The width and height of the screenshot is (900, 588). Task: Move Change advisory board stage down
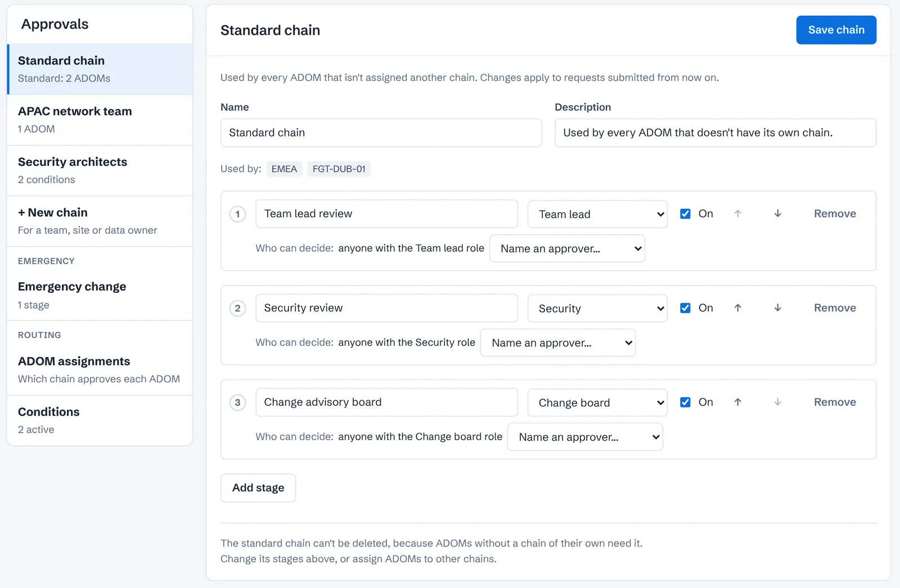point(777,402)
